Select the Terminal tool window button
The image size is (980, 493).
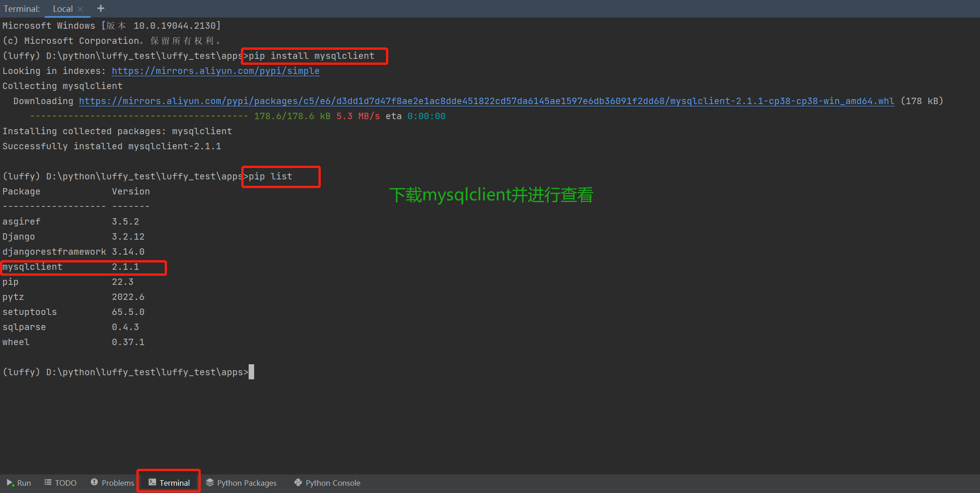[x=169, y=483]
